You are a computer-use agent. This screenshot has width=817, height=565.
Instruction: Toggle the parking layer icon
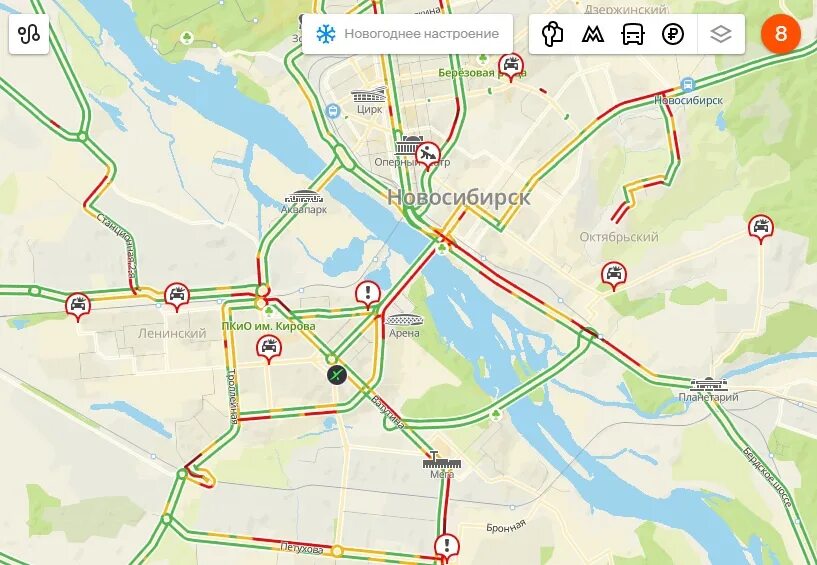point(552,34)
